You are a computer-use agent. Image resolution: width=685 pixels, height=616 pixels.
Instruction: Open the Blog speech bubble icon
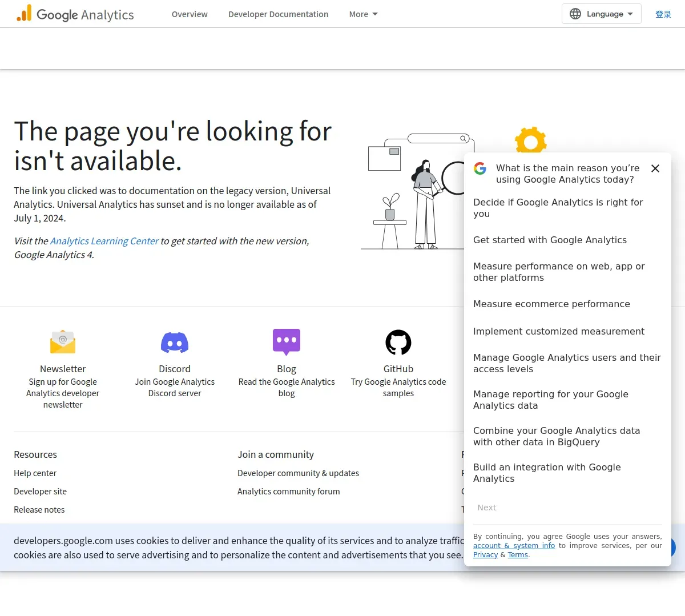click(287, 342)
